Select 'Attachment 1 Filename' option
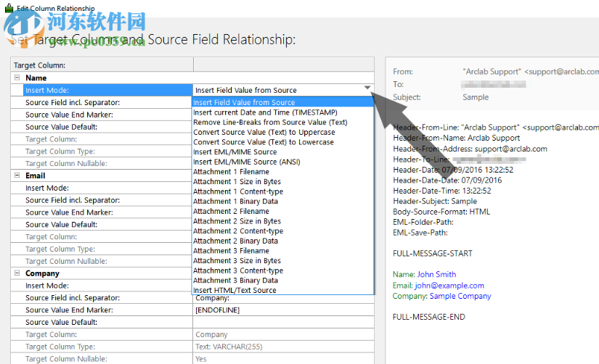 (282, 172)
